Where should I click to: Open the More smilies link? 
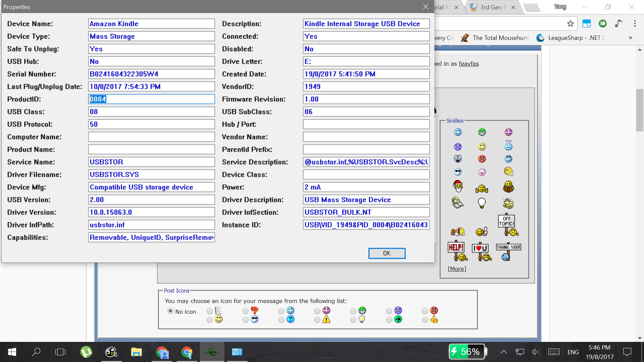457,269
